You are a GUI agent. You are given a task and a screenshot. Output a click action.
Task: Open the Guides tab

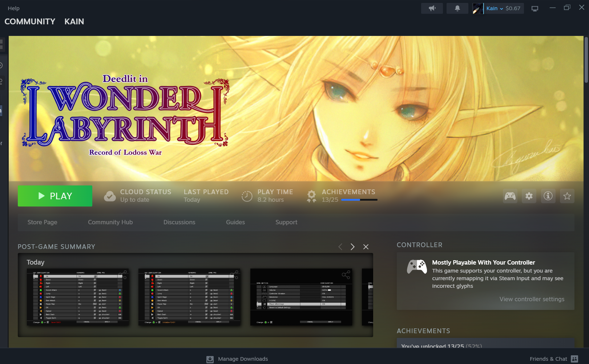tap(235, 222)
